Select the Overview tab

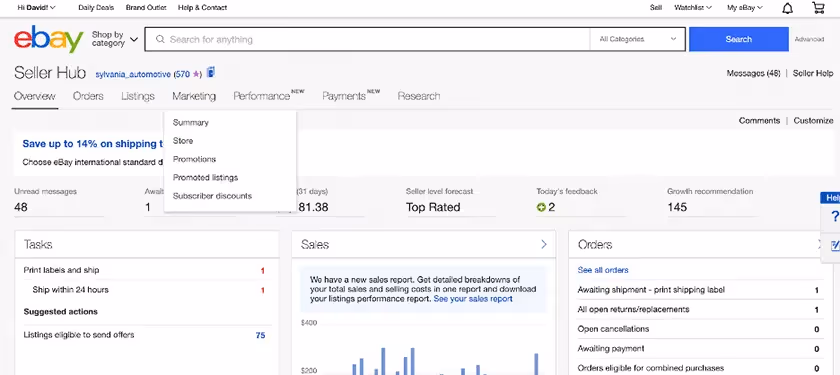(35, 96)
